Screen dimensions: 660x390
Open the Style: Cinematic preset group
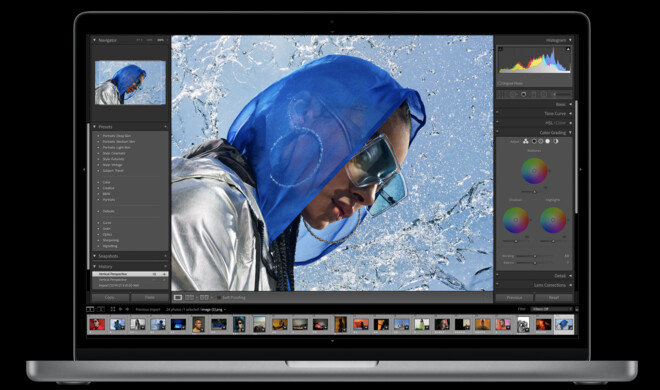(114, 153)
